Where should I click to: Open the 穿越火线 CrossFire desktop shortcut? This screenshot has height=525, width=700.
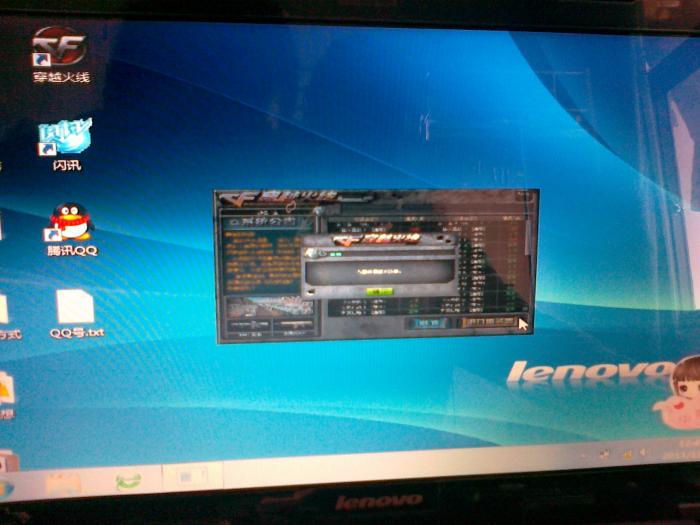tap(60, 54)
